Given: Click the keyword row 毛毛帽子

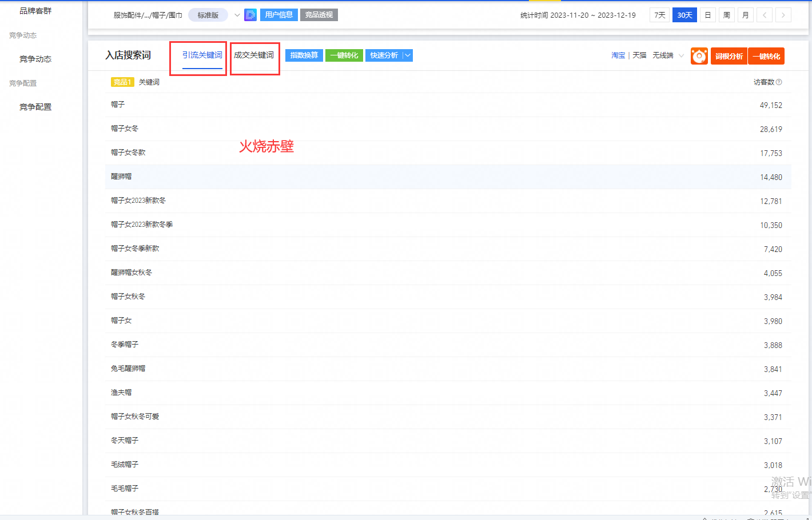Looking at the screenshot, I should point(448,489).
